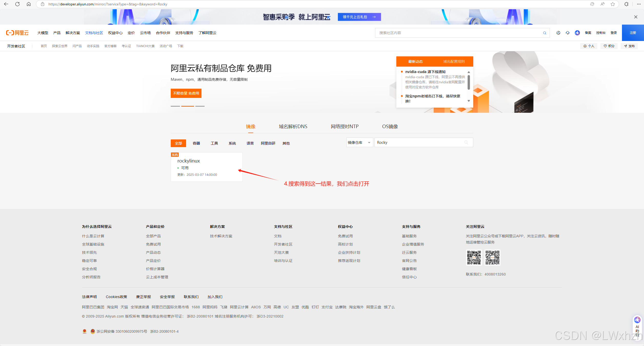Expand the 镜像仓库 dropdown
Image resolution: width=644 pixels, height=346 pixels.
pyautogui.click(x=359, y=143)
